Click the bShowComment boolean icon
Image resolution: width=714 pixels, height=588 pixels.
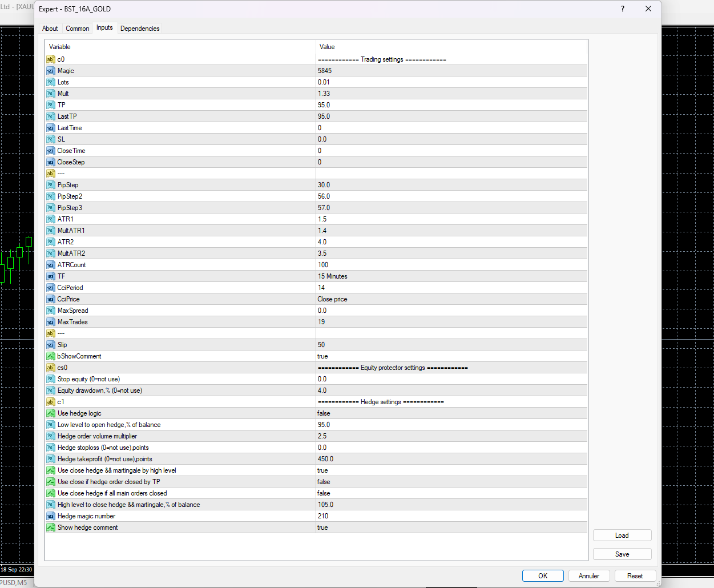(x=51, y=356)
